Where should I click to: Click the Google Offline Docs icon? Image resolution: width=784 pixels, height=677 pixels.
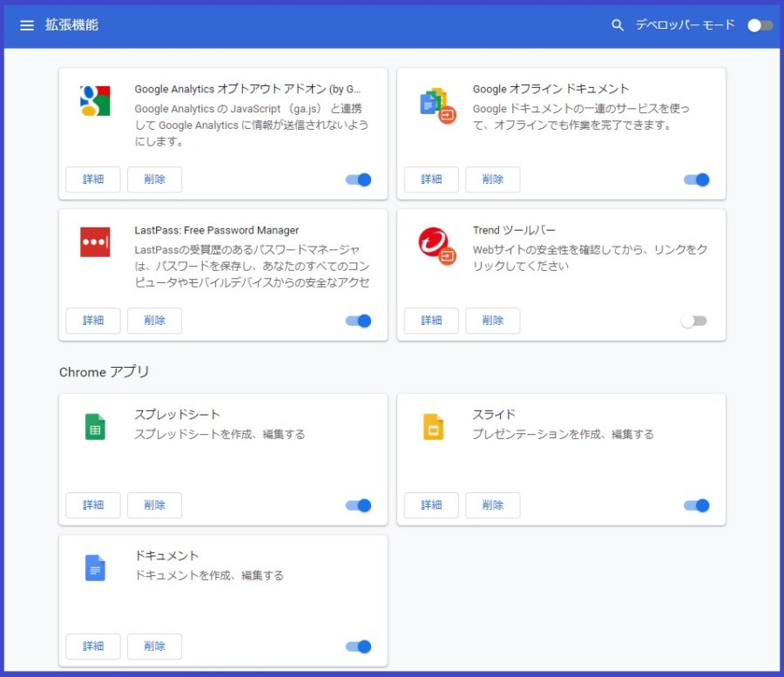coord(437,105)
